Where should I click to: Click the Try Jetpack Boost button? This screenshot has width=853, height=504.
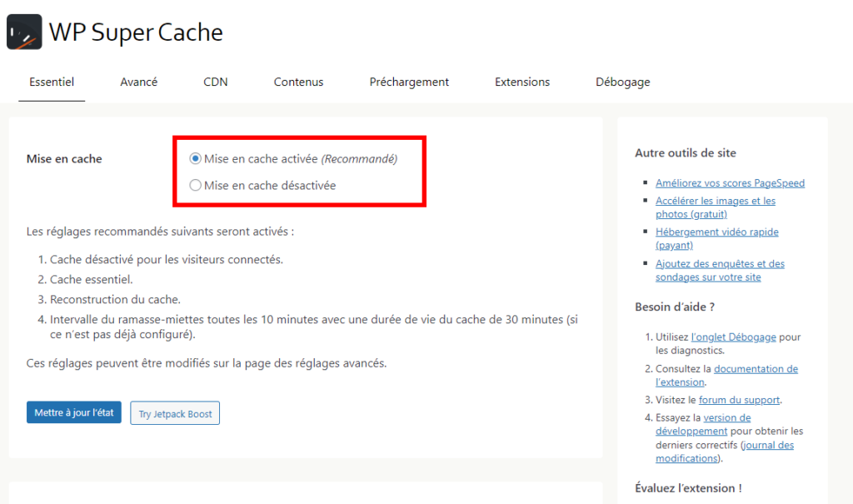pyautogui.click(x=175, y=413)
